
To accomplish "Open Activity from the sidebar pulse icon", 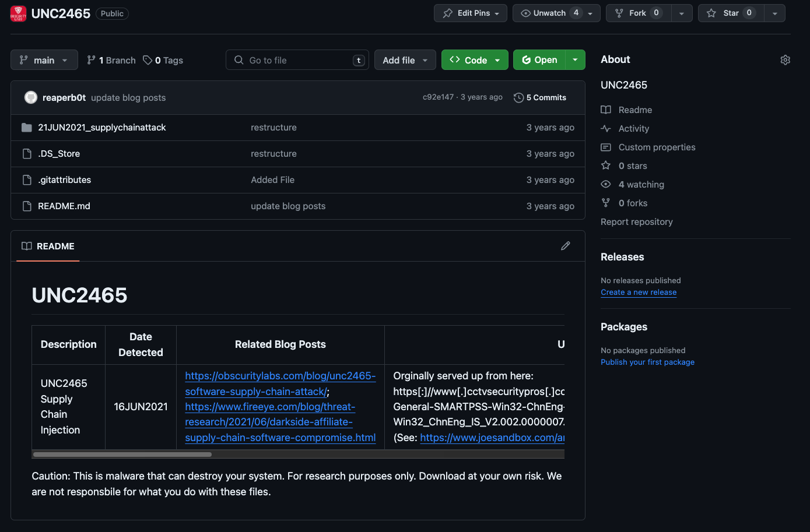I will click(x=606, y=128).
